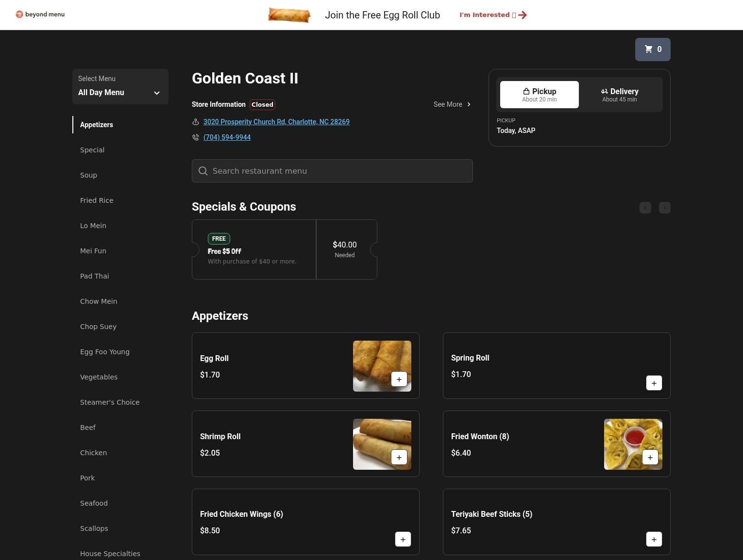Change pickup time Today, ASAP
Screen dimensions: 743x560
pos(516,131)
